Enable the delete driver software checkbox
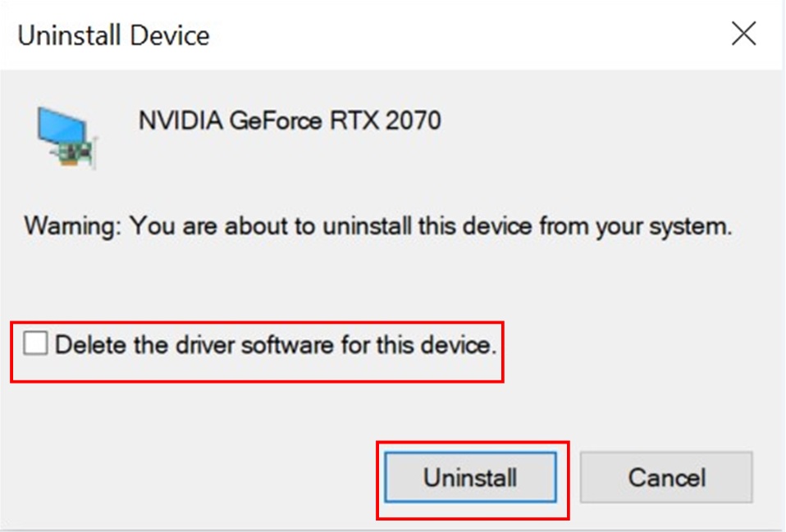 (35, 343)
